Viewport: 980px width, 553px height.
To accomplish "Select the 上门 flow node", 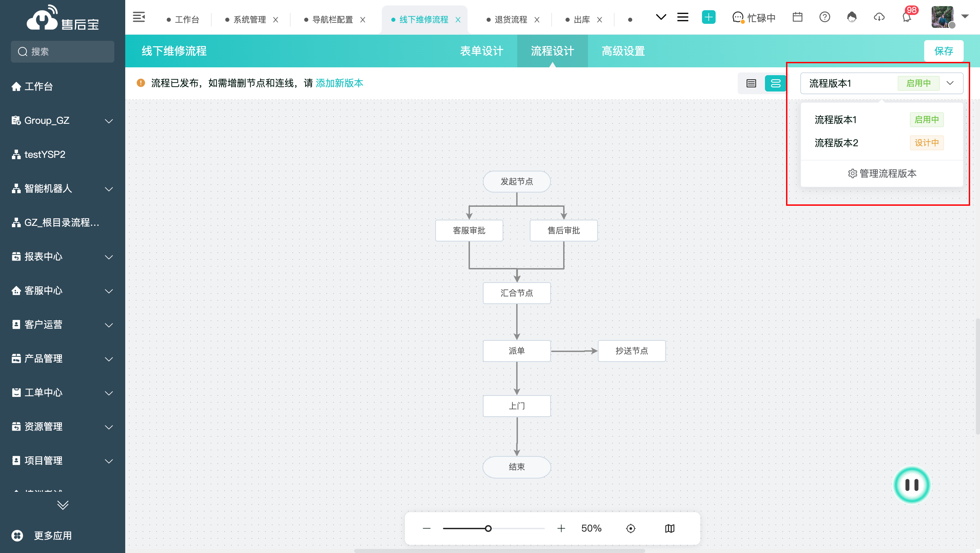I will tap(517, 406).
